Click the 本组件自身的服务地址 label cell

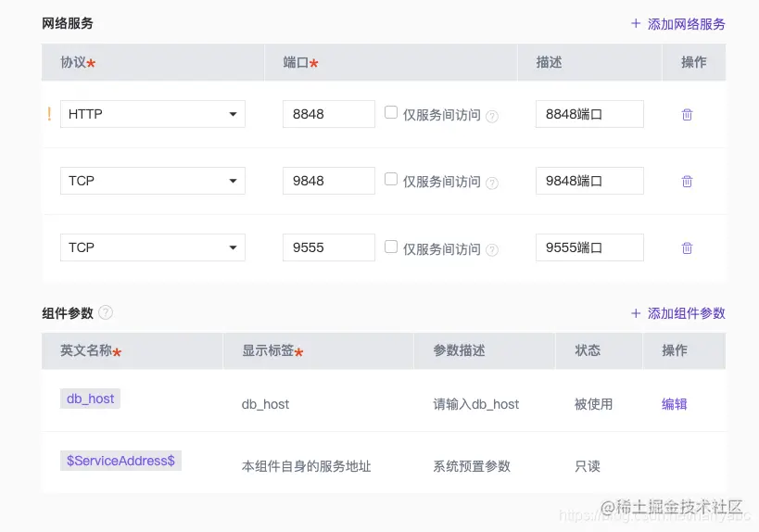click(x=307, y=466)
